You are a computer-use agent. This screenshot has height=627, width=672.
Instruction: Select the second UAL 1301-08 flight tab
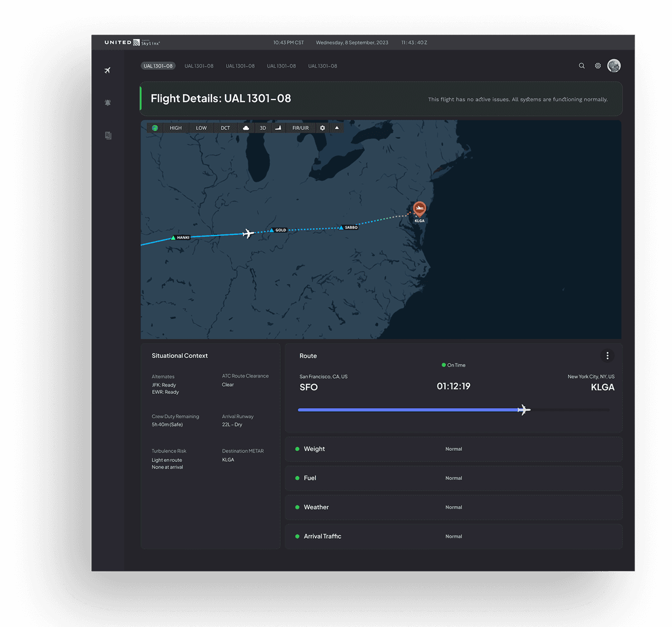pyautogui.click(x=199, y=65)
